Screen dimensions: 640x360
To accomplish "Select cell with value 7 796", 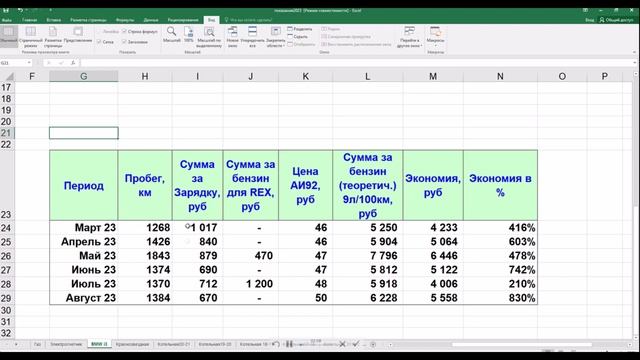I will pos(368,256).
